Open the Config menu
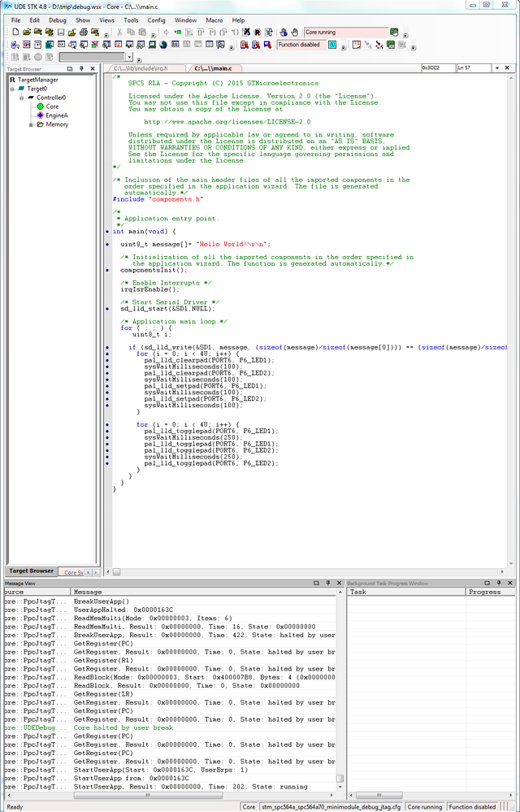This screenshot has height=812, width=520. coord(156,20)
